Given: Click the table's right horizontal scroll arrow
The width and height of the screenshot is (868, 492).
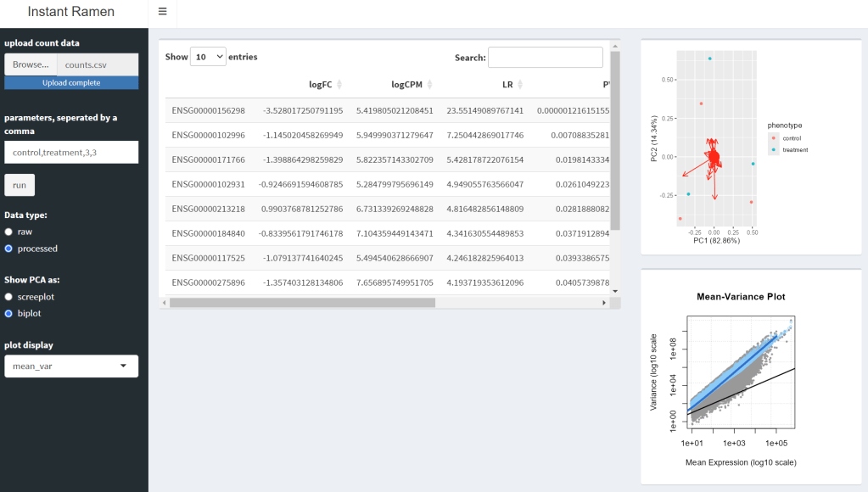Looking at the screenshot, I should (604, 303).
